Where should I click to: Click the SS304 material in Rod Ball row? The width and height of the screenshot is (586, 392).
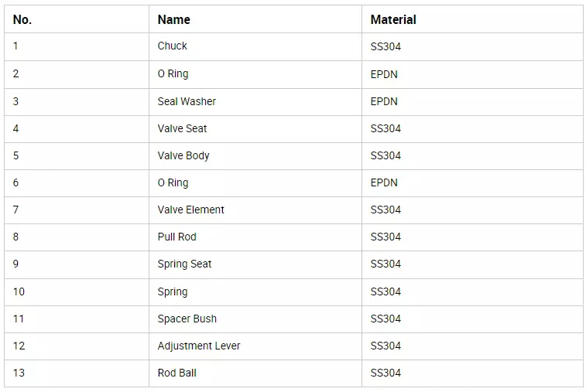tap(386, 373)
